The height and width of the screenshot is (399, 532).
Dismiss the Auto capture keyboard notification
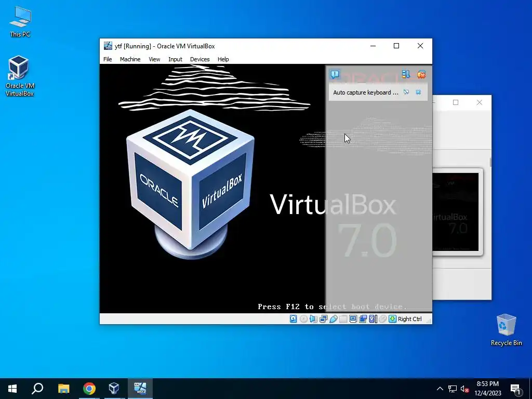418,92
